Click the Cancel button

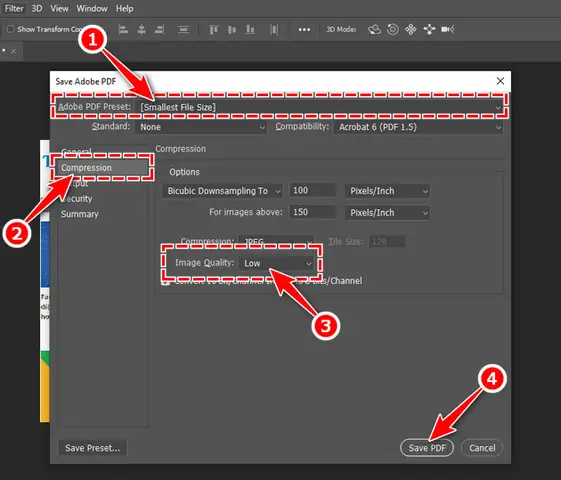pyautogui.click(x=482, y=448)
